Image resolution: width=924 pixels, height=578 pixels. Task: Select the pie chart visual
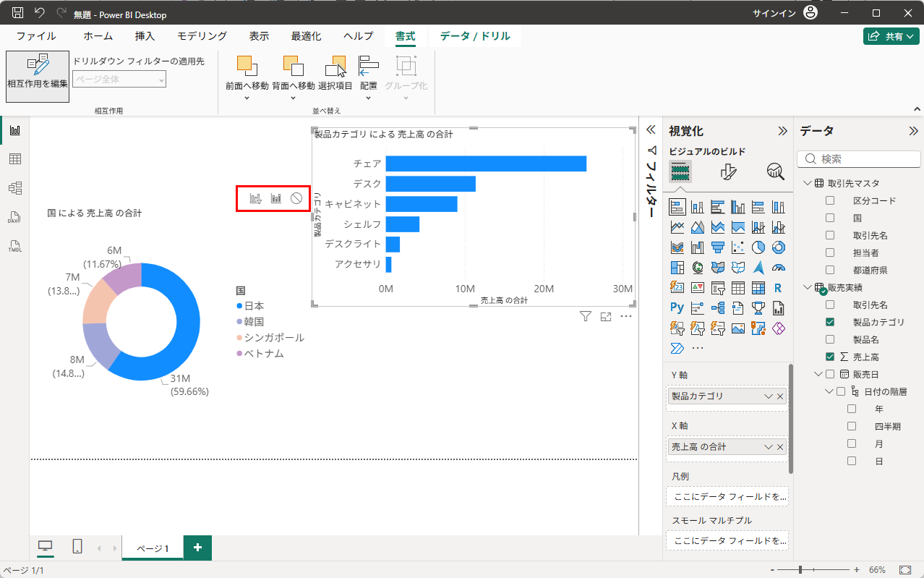(x=758, y=248)
